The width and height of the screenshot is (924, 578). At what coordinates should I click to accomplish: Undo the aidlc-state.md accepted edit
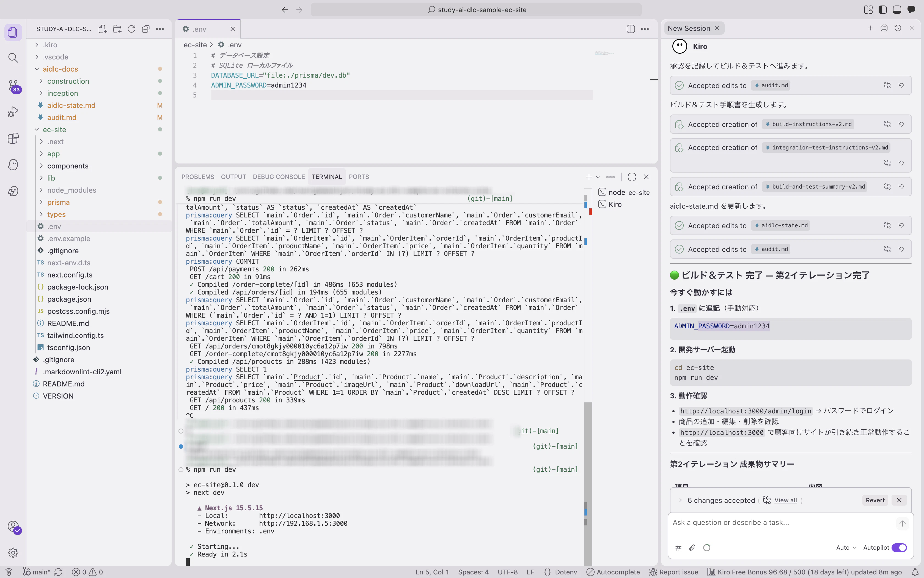(901, 225)
